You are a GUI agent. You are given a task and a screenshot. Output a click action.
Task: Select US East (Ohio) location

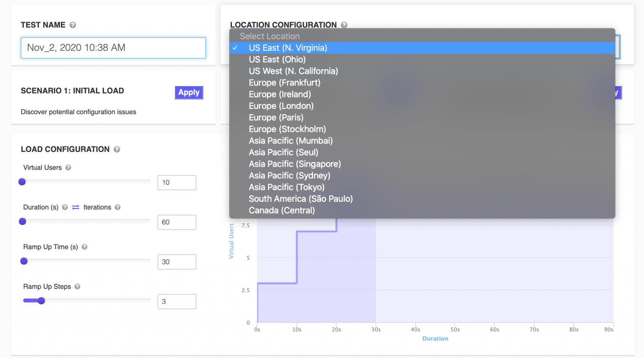point(277,60)
